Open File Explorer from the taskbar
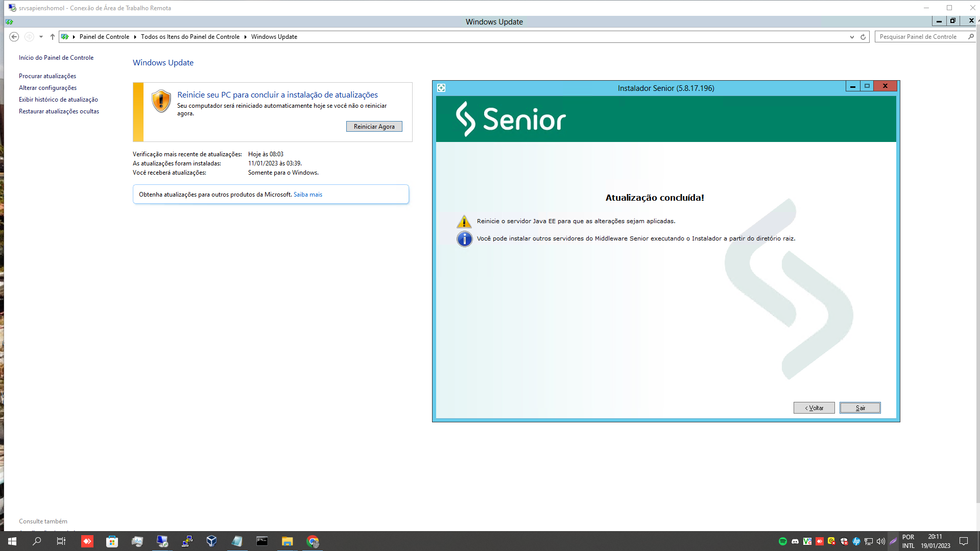Image resolution: width=980 pixels, height=551 pixels. coord(287,541)
